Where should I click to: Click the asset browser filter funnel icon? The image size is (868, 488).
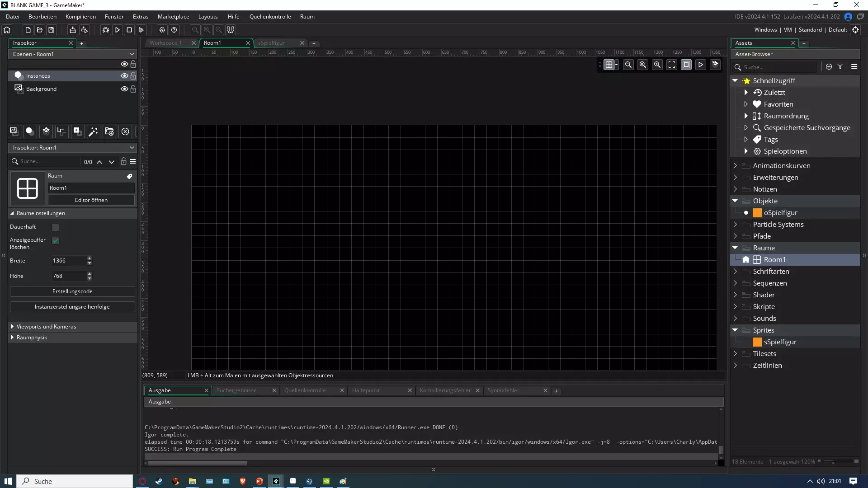pyautogui.click(x=840, y=66)
